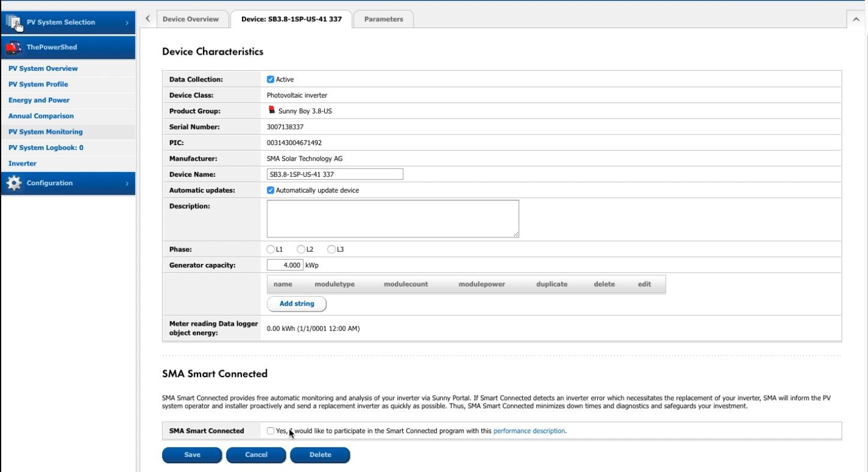Click the left arrow before tabs
Screen dimensions: 868x472
click(x=148, y=19)
